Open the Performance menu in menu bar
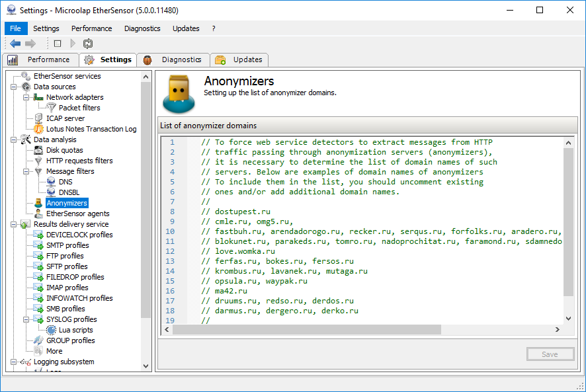The width and height of the screenshot is (586, 392). coord(91,28)
